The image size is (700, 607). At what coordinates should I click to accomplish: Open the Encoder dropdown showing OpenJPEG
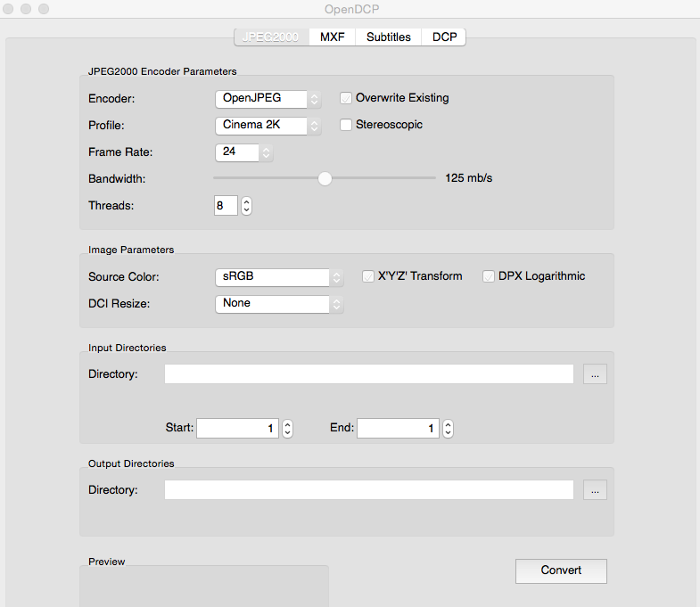pyautogui.click(x=268, y=99)
